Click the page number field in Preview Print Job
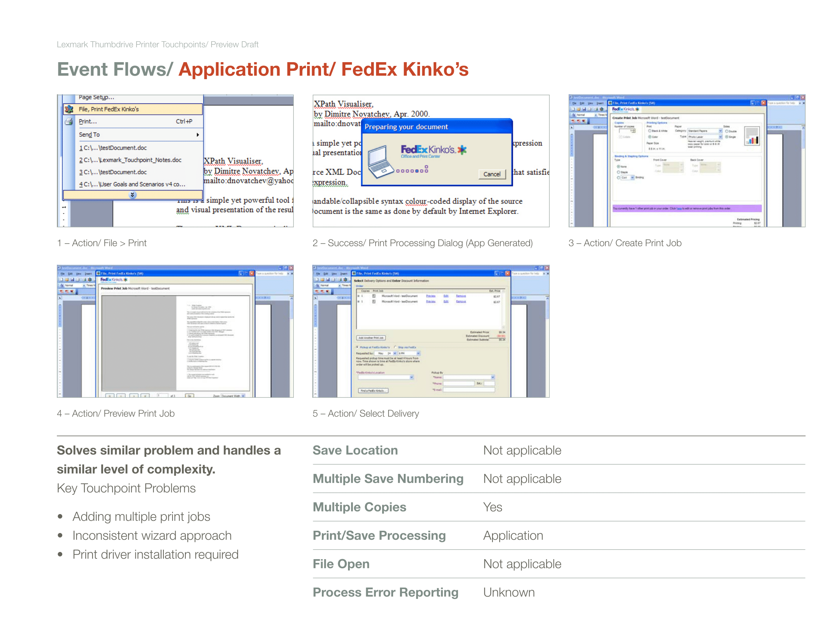834x644 pixels. [162, 396]
